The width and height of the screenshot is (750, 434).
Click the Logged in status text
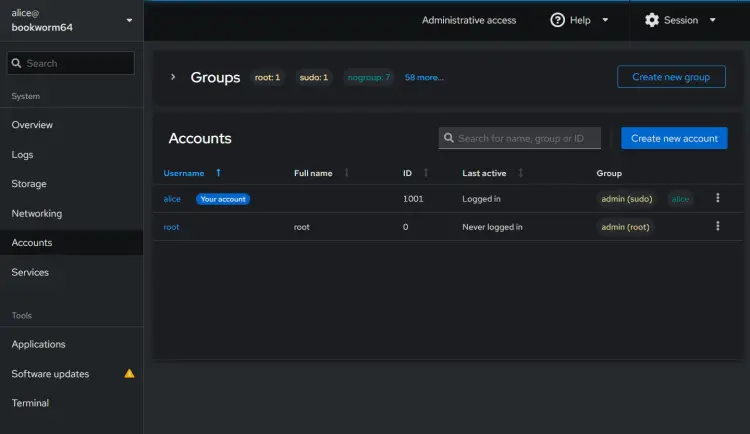click(481, 199)
